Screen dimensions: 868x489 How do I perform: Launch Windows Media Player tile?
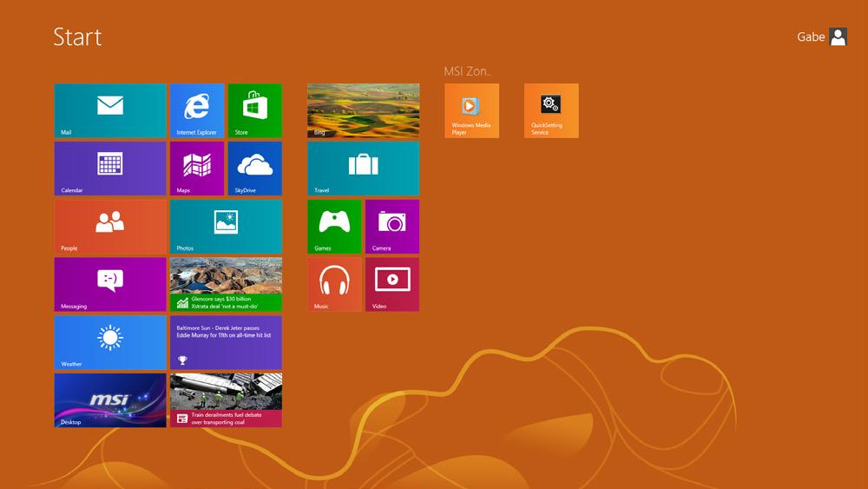471,110
